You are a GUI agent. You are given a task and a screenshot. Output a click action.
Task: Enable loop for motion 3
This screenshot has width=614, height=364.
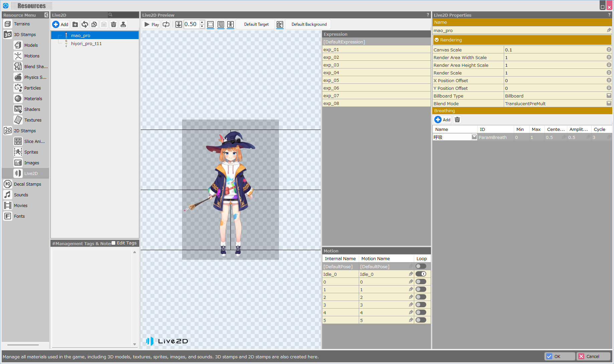(x=421, y=305)
